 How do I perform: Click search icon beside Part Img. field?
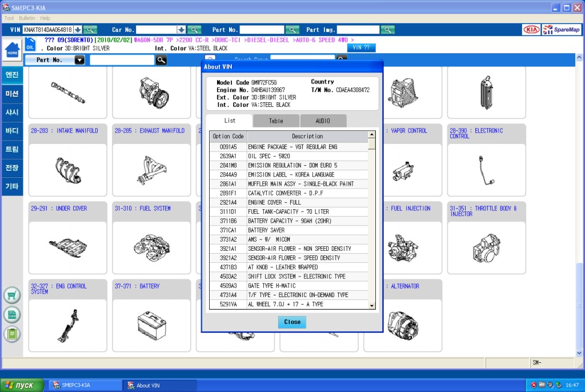pos(388,30)
